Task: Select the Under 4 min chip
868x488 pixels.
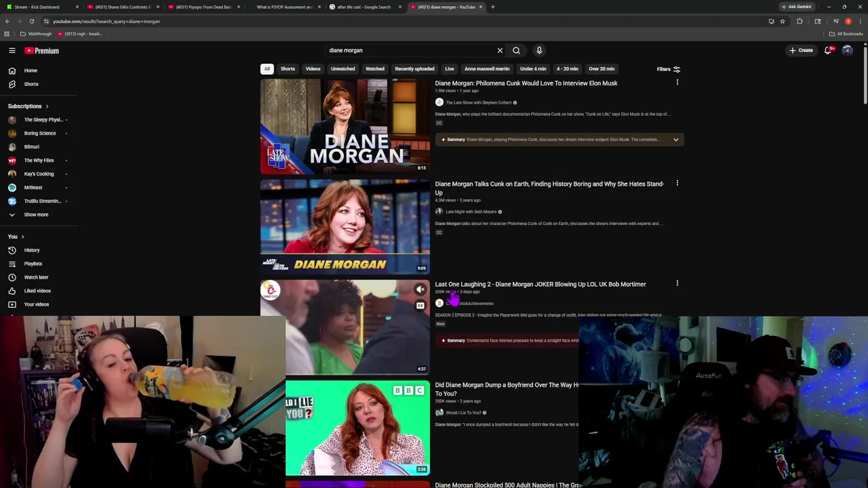Action: [533, 68]
